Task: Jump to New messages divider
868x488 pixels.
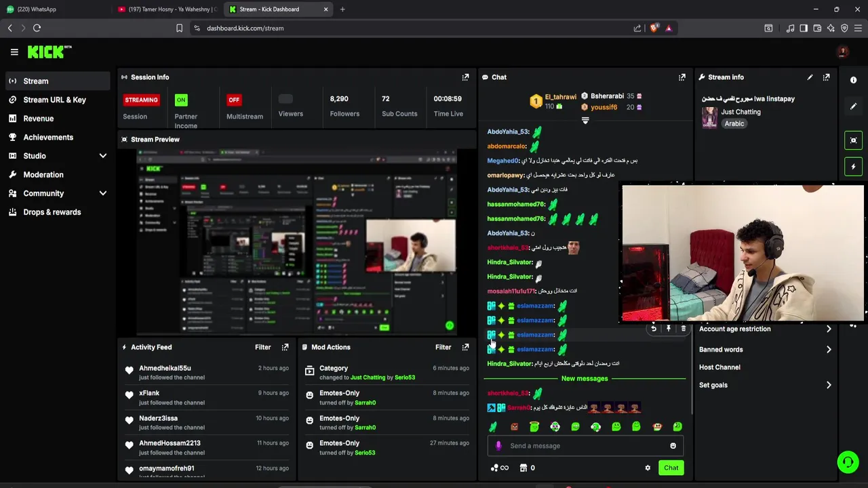Action: [x=585, y=378]
